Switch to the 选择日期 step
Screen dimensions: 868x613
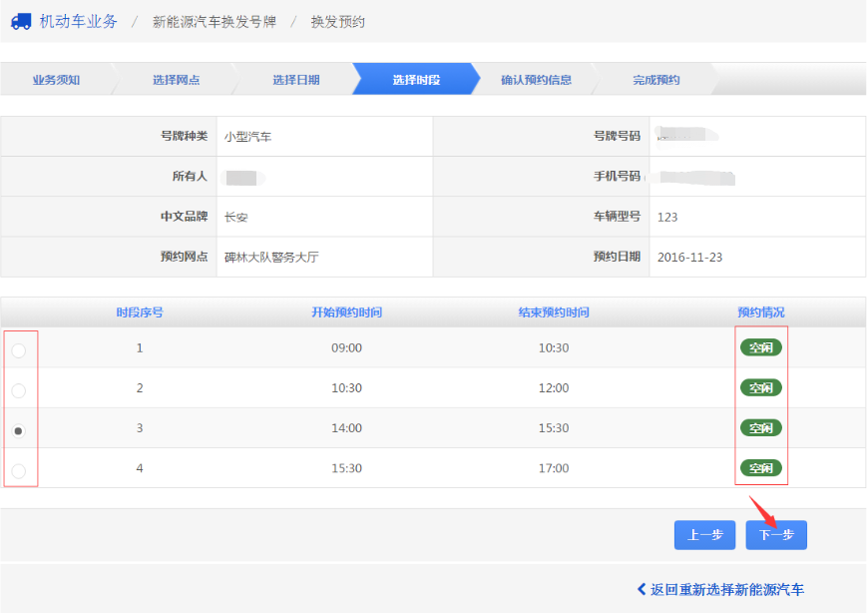click(x=295, y=80)
